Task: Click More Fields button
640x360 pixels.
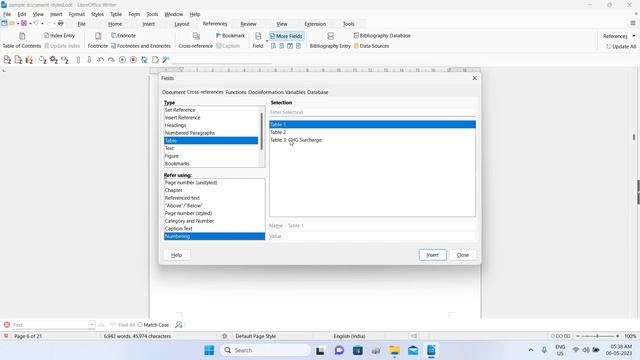Action: click(286, 36)
